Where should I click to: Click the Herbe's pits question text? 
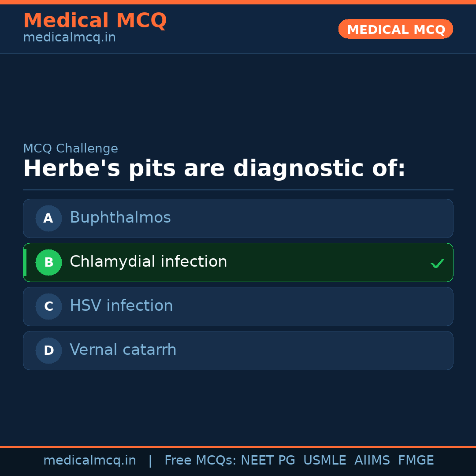point(214,169)
